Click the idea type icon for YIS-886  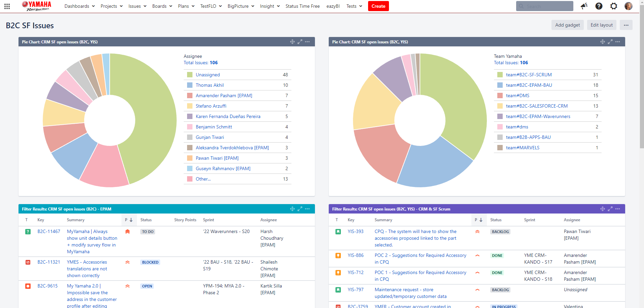tap(338, 256)
